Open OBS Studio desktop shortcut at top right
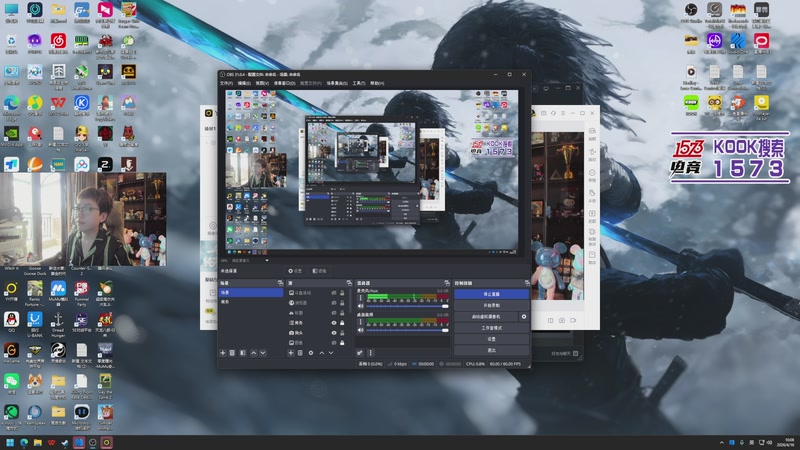The width and height of the screenshot is (800, 450). pyautogui.click(x=691, y=13)
